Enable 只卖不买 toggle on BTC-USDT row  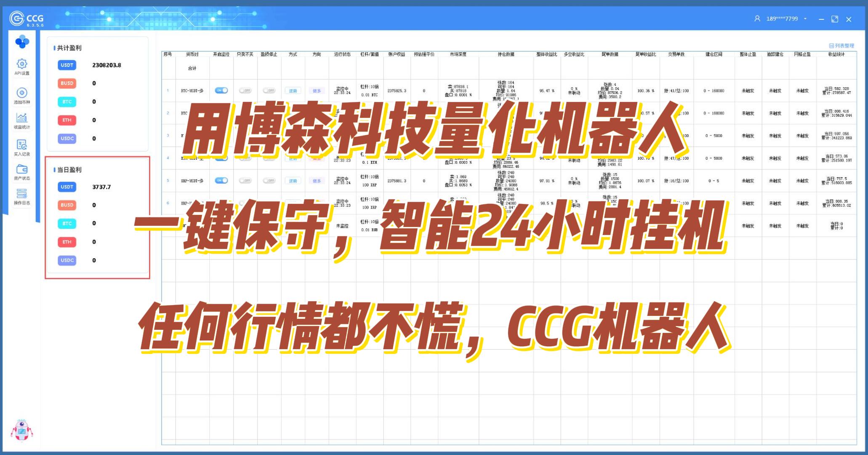(245, 90)
